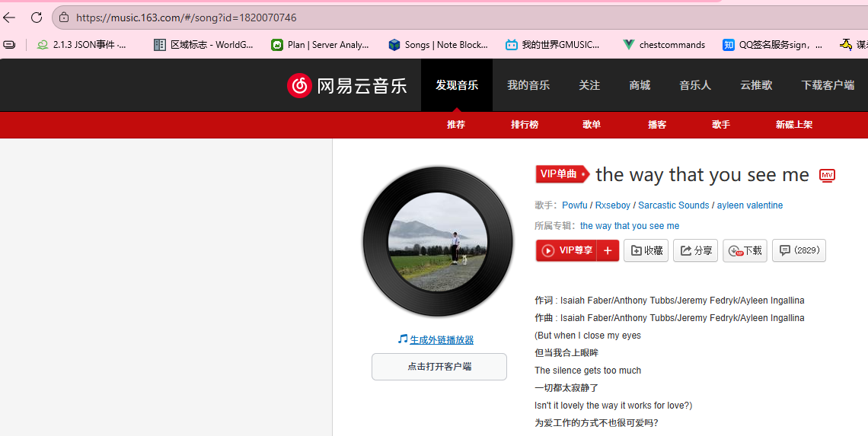Click the vinyl album cover image
This screenshot has height=436, width=868.
(x=437, y=240)
